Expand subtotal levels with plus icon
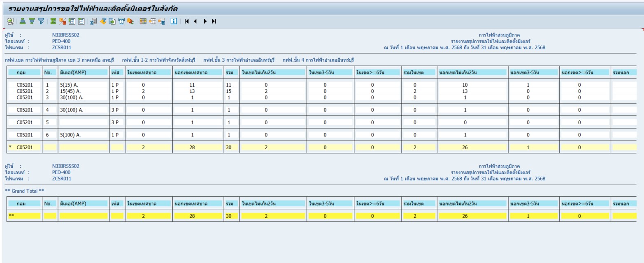This screenshot has width=644, height=263. 72,21
